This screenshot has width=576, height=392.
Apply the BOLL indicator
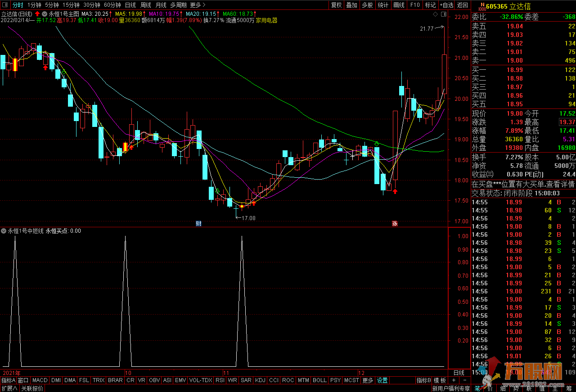tap(319, 380)
